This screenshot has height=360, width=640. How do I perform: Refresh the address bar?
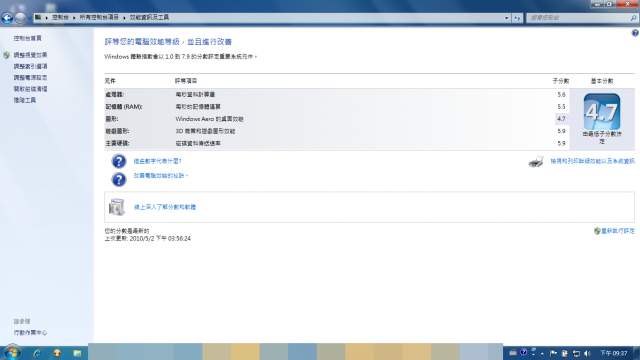pos(517,18)
